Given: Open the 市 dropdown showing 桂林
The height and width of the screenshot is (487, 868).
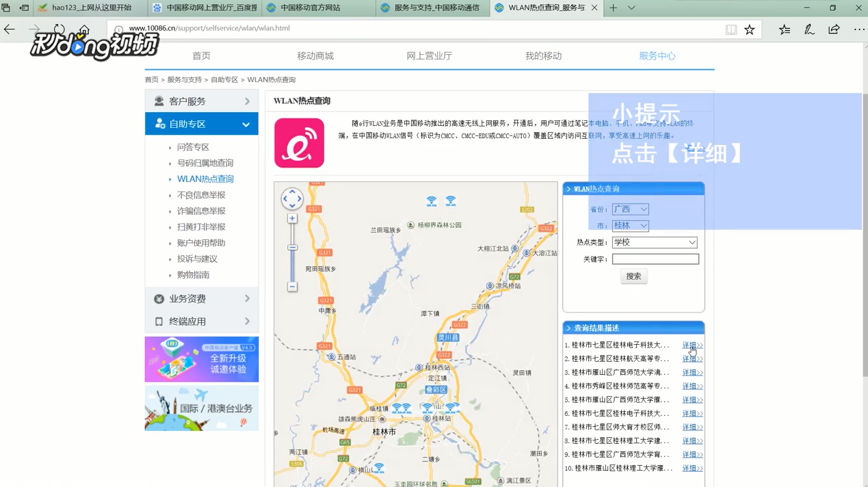Looking at the screenshot, I should (x=630, y=226).
